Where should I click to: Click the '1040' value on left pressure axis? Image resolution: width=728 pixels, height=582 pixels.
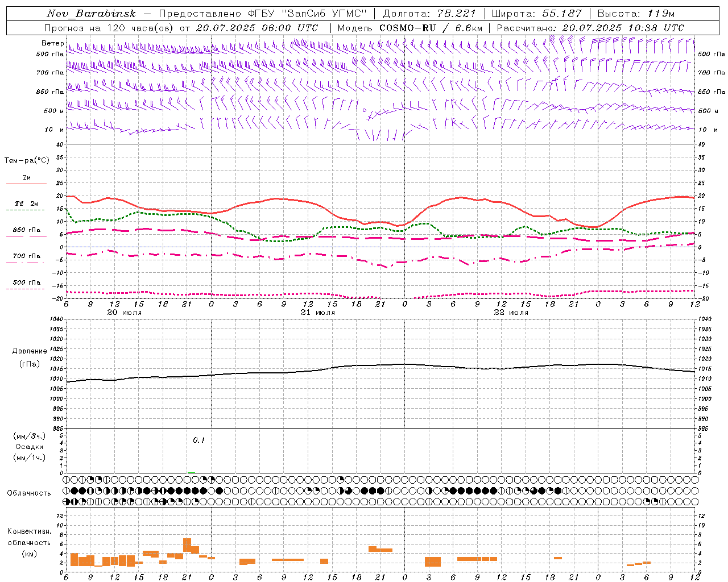pyautogui.click(x=56, y=319)
